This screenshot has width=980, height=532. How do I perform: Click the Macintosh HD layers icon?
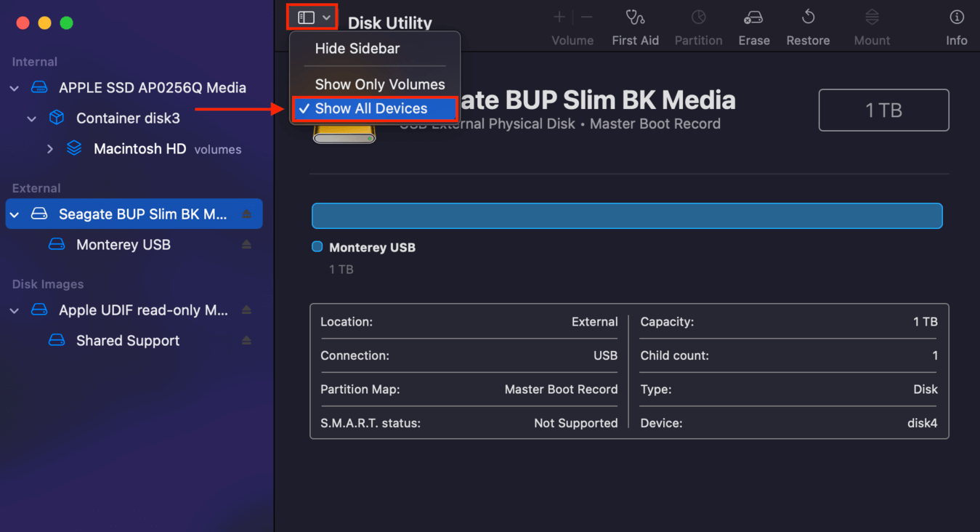pos(74,148)
